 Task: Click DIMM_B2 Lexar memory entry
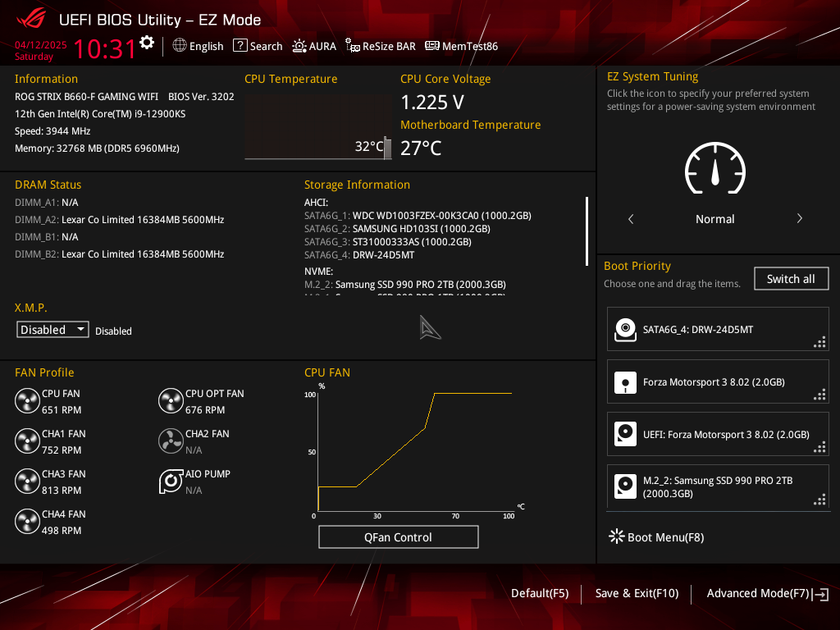(x=120, y=254)
